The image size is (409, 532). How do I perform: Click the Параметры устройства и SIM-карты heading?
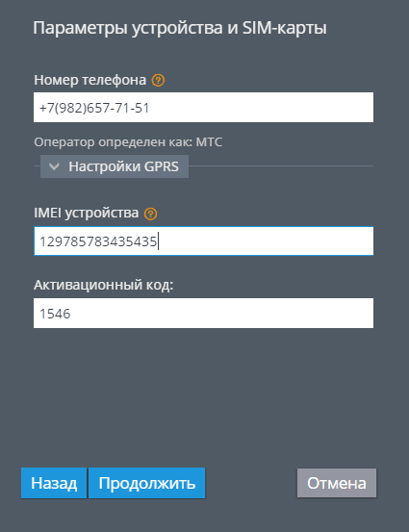coord(180,28)
